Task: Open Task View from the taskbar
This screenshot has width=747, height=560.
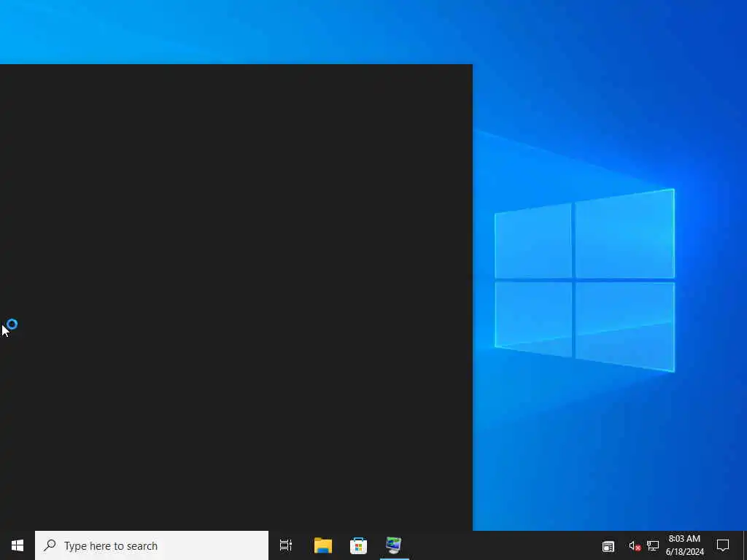Action: pos(286,545)
